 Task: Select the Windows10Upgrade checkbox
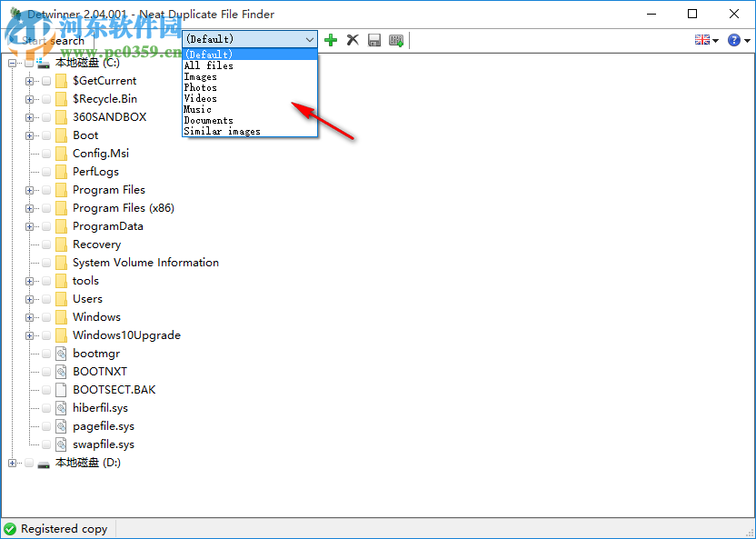click(46, 335)
